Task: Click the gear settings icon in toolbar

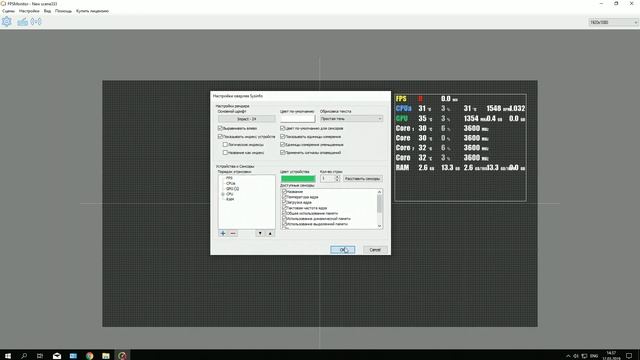Action: tap(7, 22)
